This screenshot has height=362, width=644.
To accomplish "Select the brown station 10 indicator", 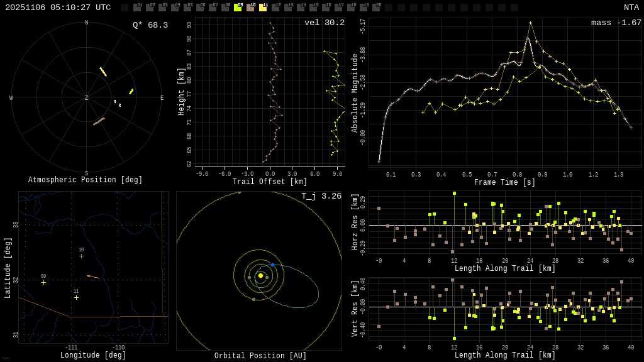I will [x=250, y=8].
